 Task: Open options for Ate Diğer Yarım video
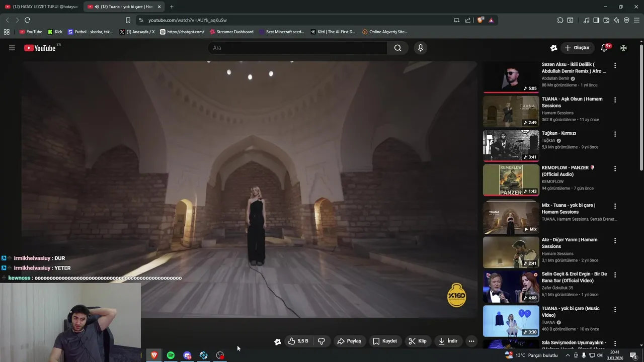coord(615,241)
